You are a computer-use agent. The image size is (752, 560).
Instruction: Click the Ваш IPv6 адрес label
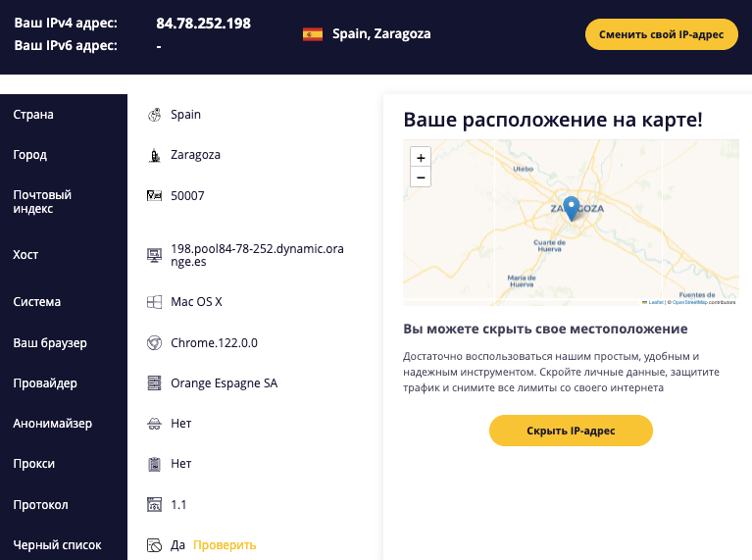click(x=66, y=45)
